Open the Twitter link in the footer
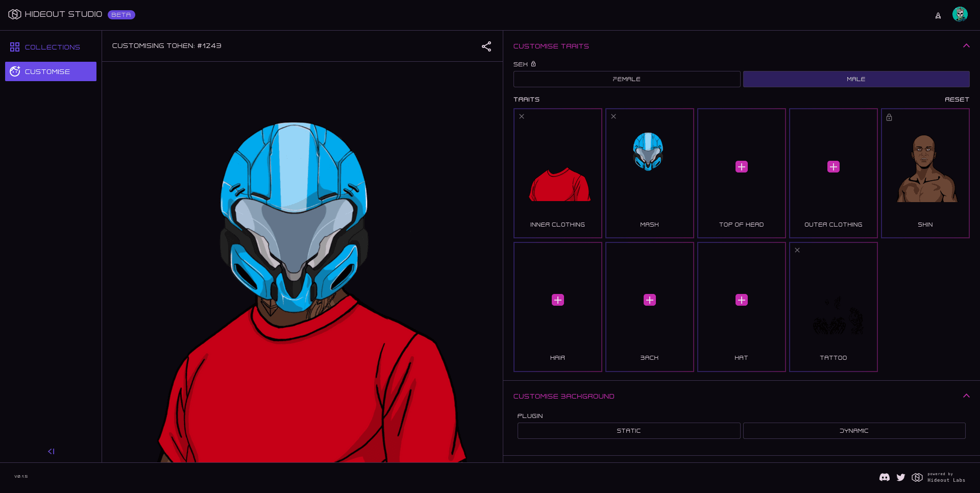The height and width of the screenshot is (493, 980). pyautogui.click(x=901, y=478)
